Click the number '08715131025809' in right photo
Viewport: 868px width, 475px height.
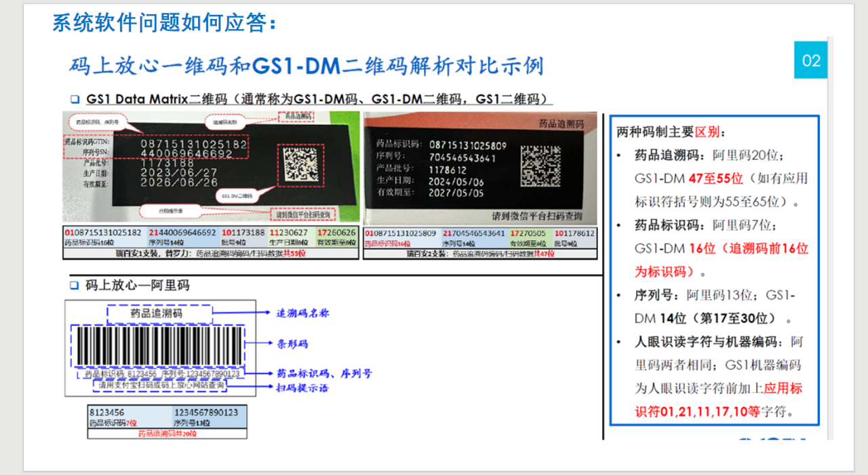click(467, 145)
